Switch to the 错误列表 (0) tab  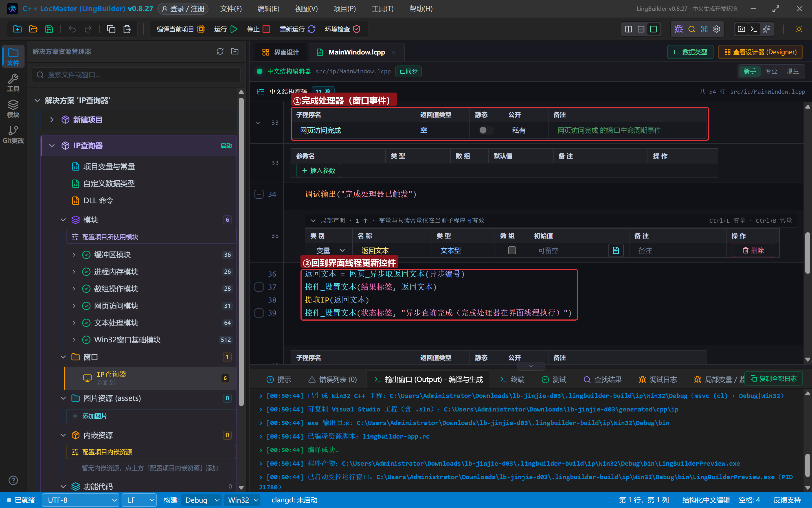332,379
